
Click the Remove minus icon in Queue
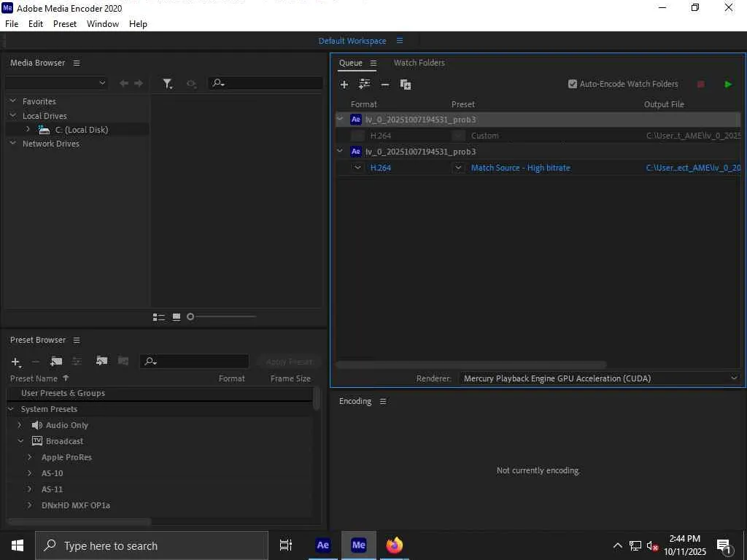(385, 85)
